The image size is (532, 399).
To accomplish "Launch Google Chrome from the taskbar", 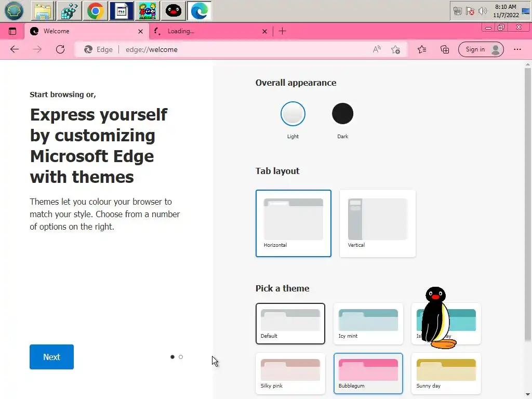I will tap(96, 11).
